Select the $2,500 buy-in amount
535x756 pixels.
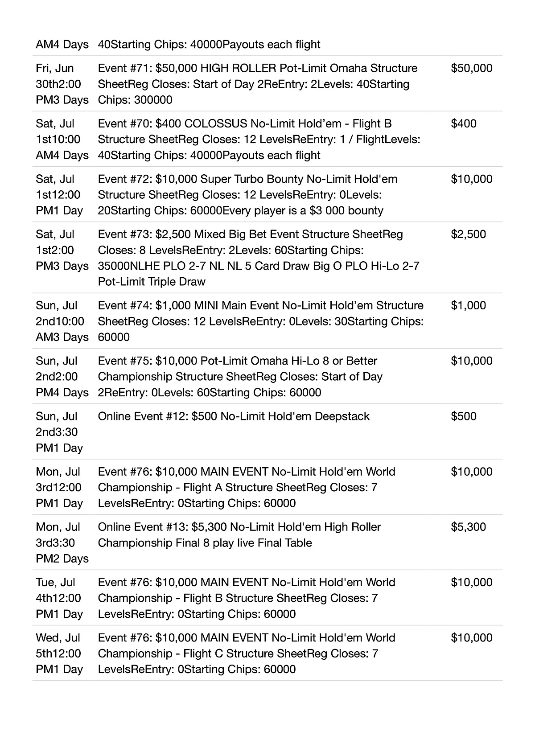coord(469,234)
